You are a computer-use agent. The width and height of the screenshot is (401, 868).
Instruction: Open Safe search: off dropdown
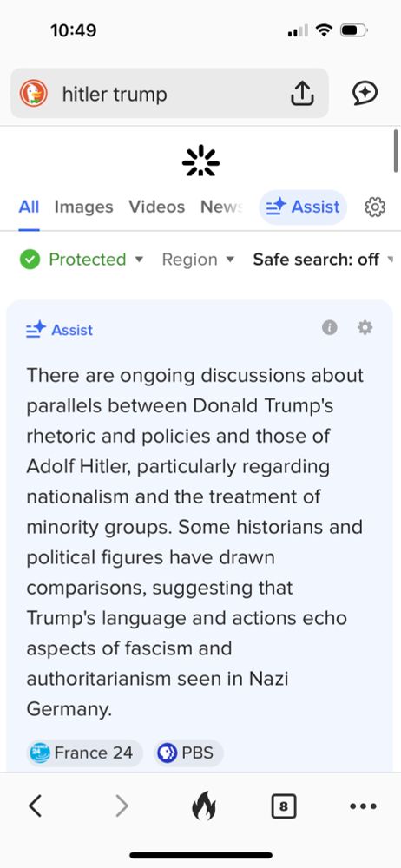click(325, 259)
